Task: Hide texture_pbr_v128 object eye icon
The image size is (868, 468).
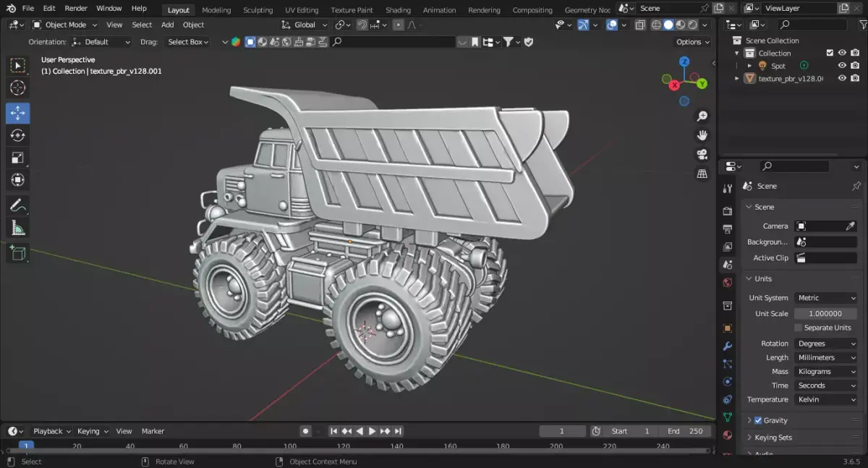Action: (x=842, y=78)
